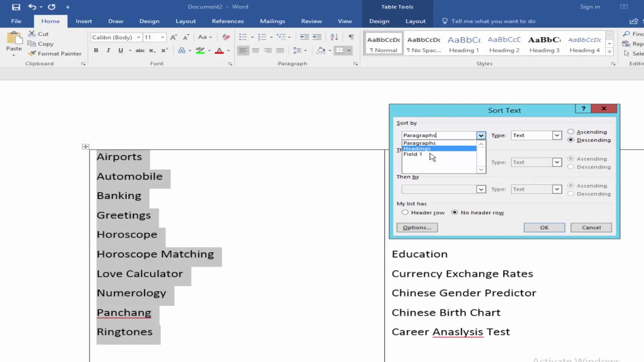The width and height of the screenshot is (644, 362).
Task: Click the Sort A-Z ribbon icon
Action: (x=334, y=37)
